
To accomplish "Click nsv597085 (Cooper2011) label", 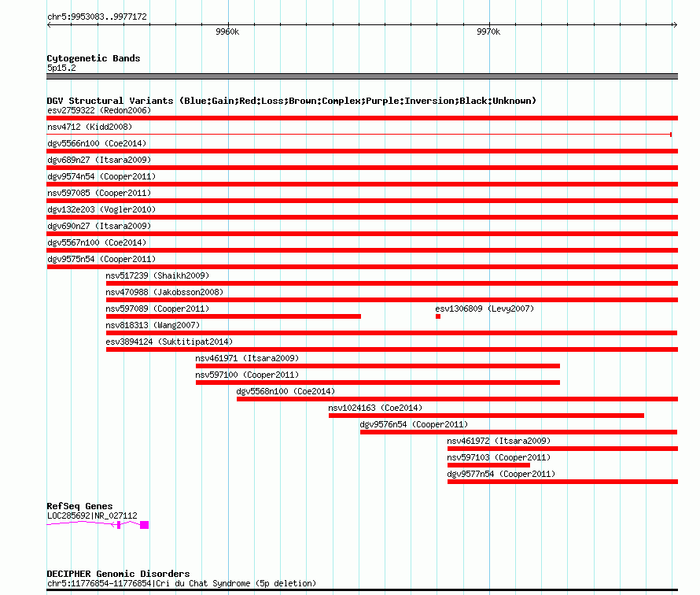I will coord(99,193).
